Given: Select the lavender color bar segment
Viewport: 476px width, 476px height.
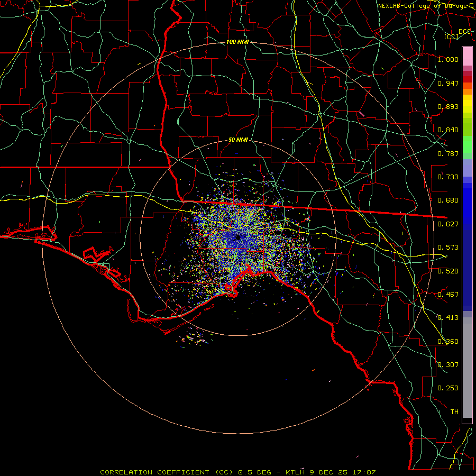Looking at the screenshot, I should [467, 168].
